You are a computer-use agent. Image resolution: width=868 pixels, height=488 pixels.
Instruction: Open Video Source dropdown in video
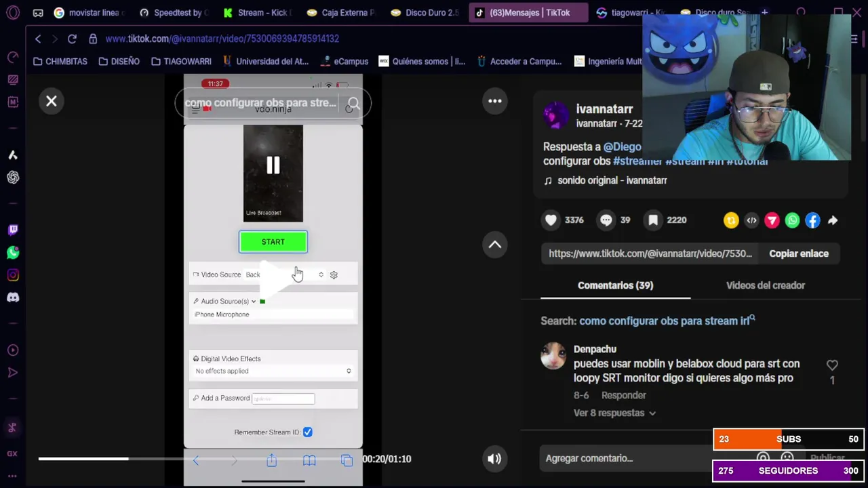click(x=284, y=274)
